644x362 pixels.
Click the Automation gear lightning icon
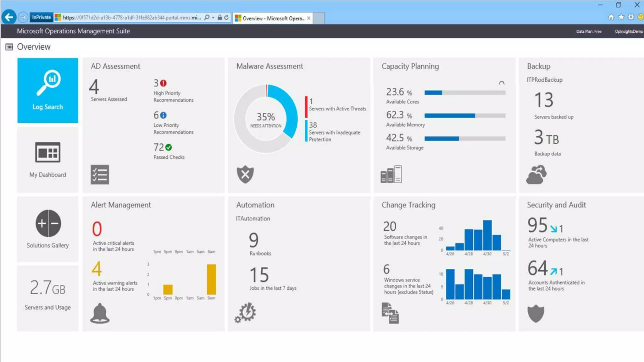pos(245,313)
